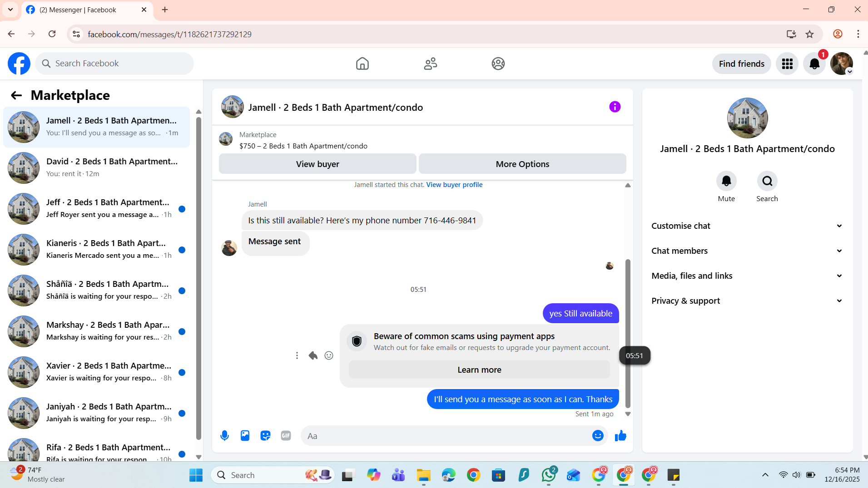Open More Options for the listing
The height and width of the screenshot is (488, 868).
[522, 164]
